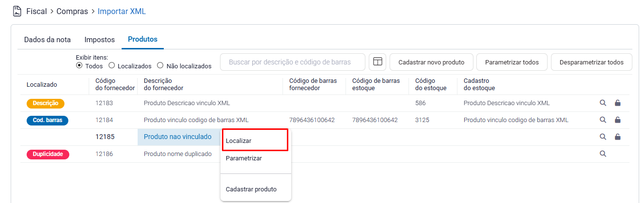644x203 pixels.
Task: Click the padlock icon on the 12185 row
Action: (x=617, y=137)
